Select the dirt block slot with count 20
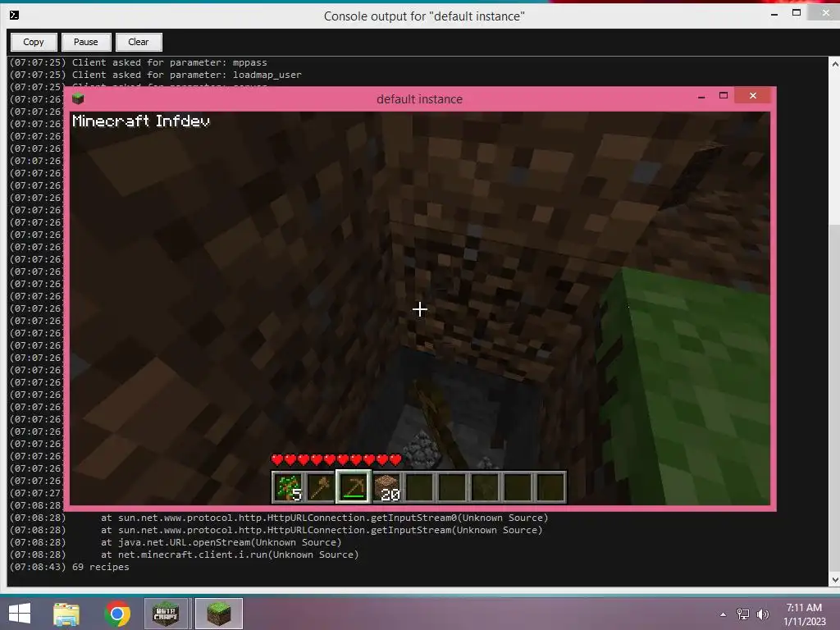The height and width of the screenshot is (630, 840). [x=387, y=487]
